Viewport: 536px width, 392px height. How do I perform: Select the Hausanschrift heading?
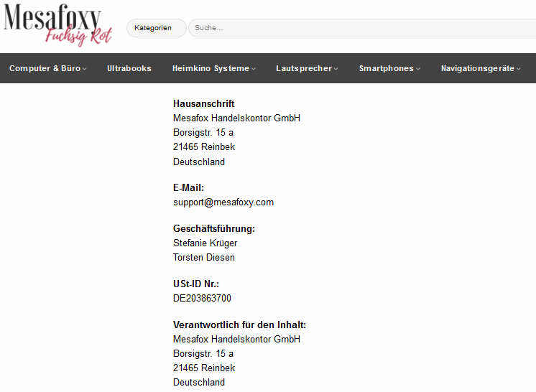pyautogui.click(x=204, y=103)
